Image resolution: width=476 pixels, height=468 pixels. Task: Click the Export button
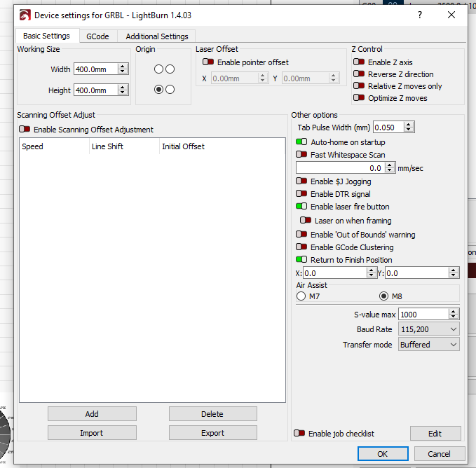click(213, 432)
